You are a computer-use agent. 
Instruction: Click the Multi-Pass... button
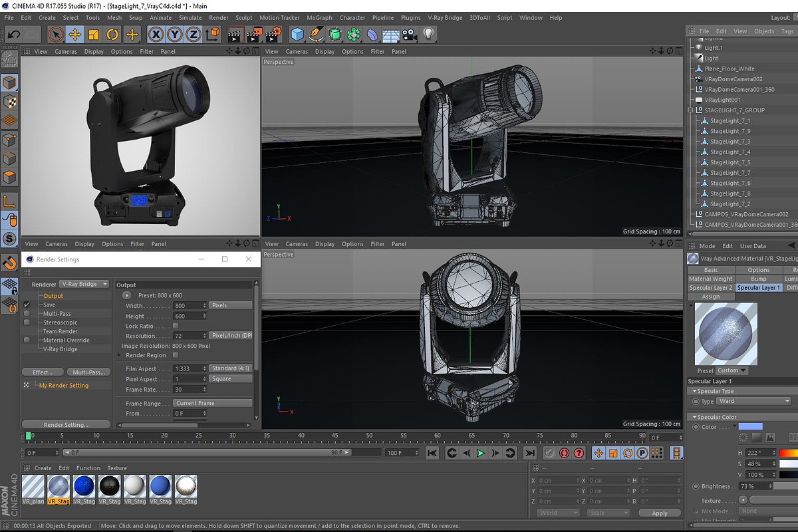pos(89,372)
